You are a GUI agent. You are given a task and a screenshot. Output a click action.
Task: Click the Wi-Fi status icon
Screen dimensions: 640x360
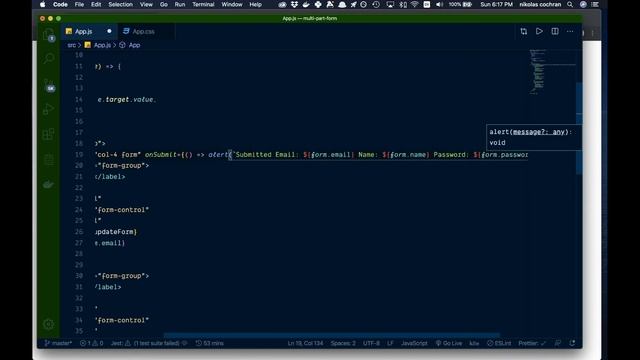click(415, 4)
